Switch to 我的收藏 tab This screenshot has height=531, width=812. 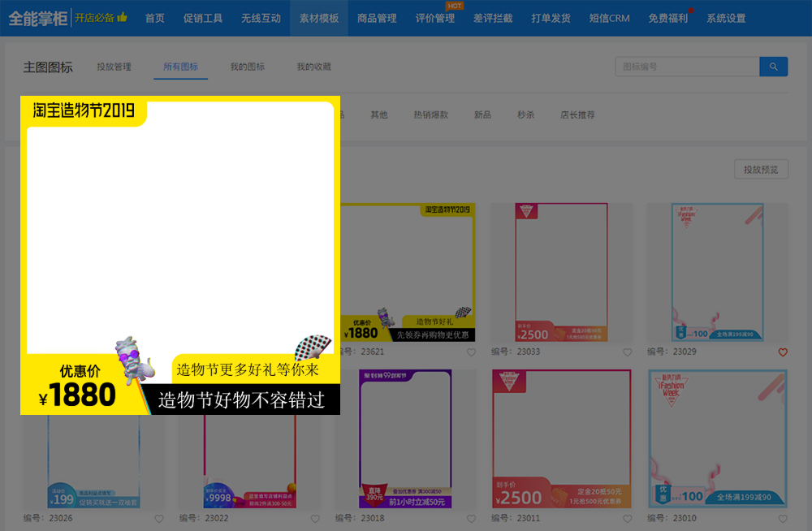click(313, 67)
